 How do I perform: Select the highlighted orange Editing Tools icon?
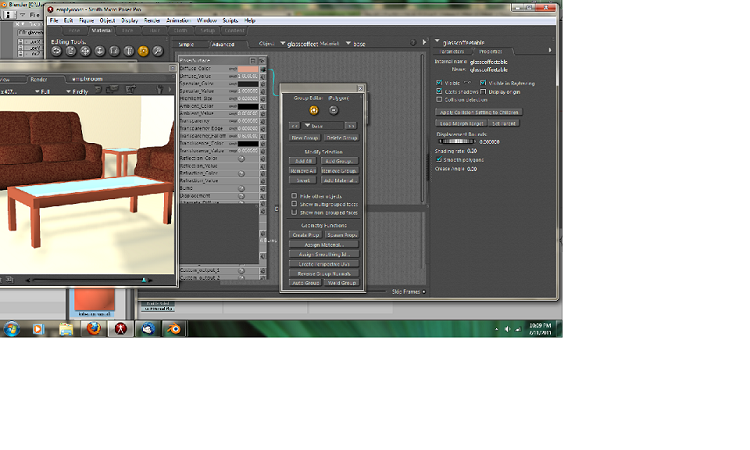[x=143, y=50]
